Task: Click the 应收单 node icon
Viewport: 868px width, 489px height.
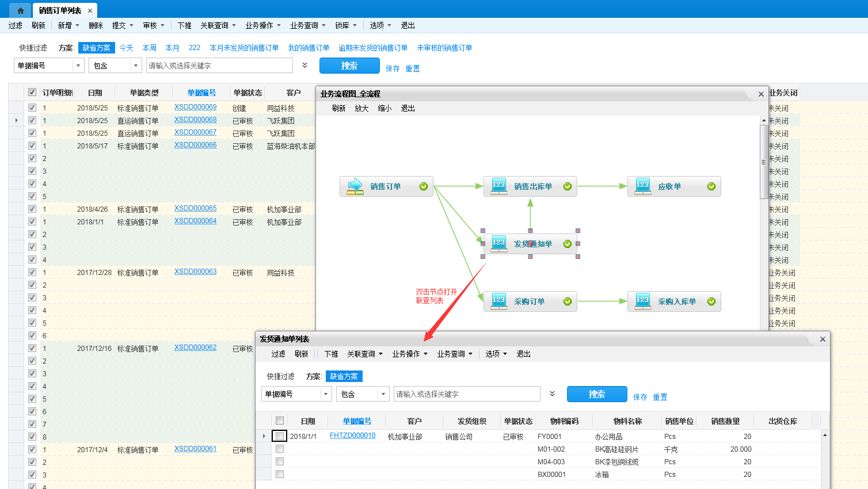Action: pos(642,186)
